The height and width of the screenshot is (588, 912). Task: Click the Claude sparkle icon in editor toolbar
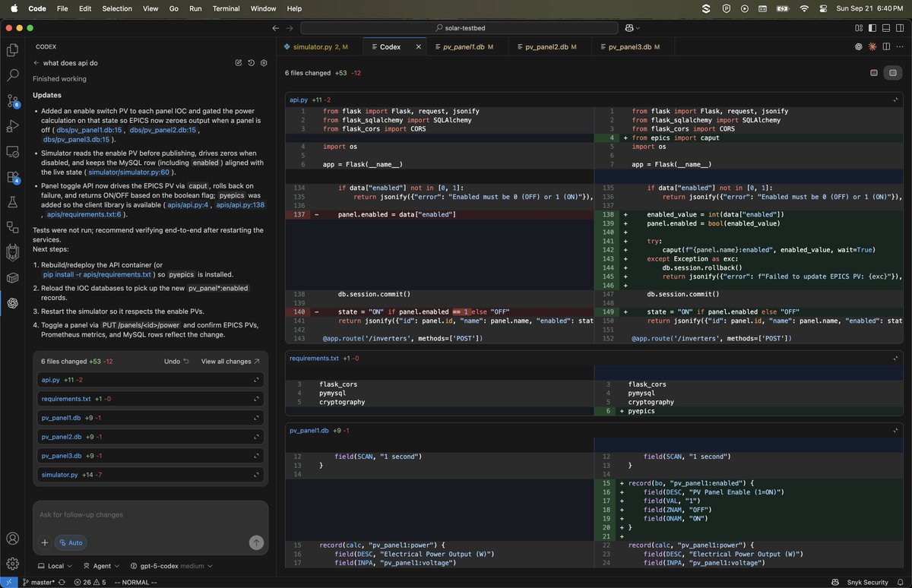pos(872,47)
